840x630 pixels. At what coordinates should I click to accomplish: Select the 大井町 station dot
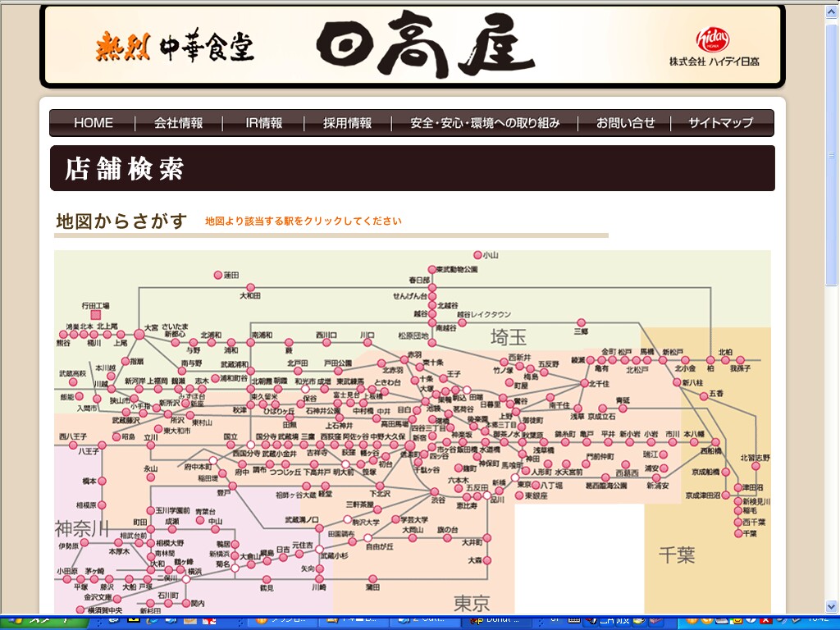tap(487, 538)
